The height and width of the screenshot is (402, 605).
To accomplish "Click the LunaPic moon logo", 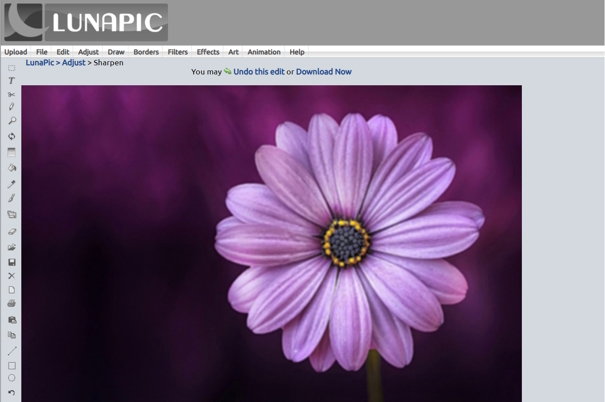I will point(23,22).
